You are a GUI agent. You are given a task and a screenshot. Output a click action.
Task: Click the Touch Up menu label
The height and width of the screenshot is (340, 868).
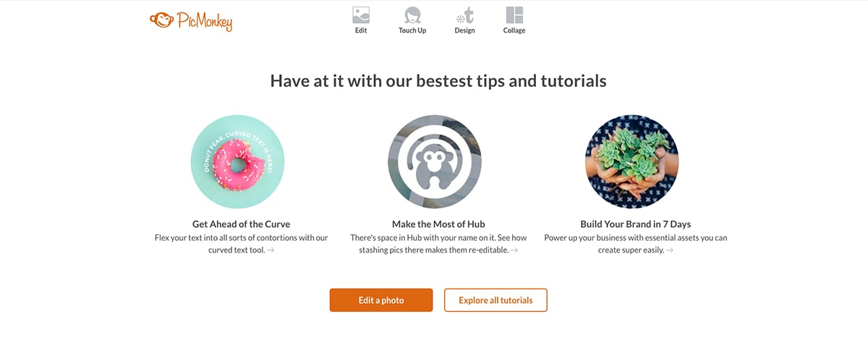click(412, 30)
